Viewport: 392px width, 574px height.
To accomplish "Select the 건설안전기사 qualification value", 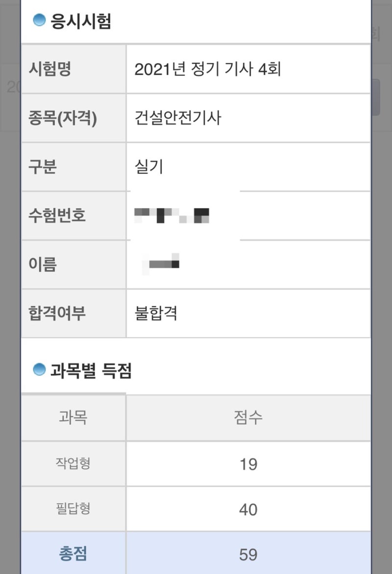I will click(178, 118).
